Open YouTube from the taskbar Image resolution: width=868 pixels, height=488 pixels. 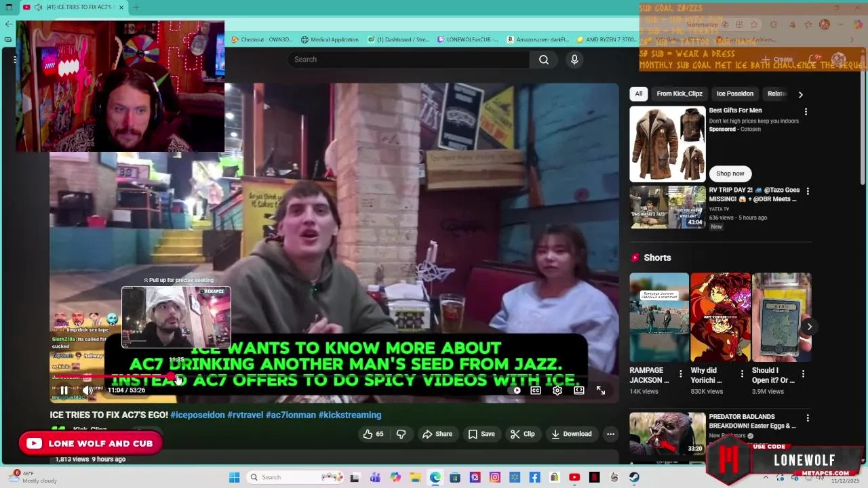coord(574,477)
